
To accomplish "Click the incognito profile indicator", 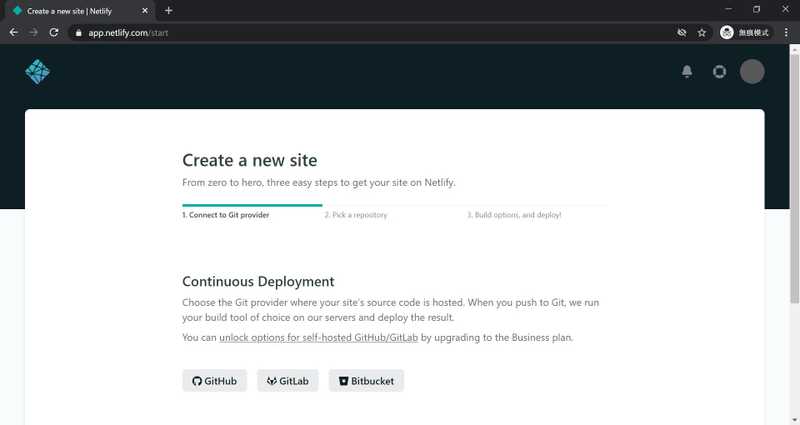I will click(744, 33).
